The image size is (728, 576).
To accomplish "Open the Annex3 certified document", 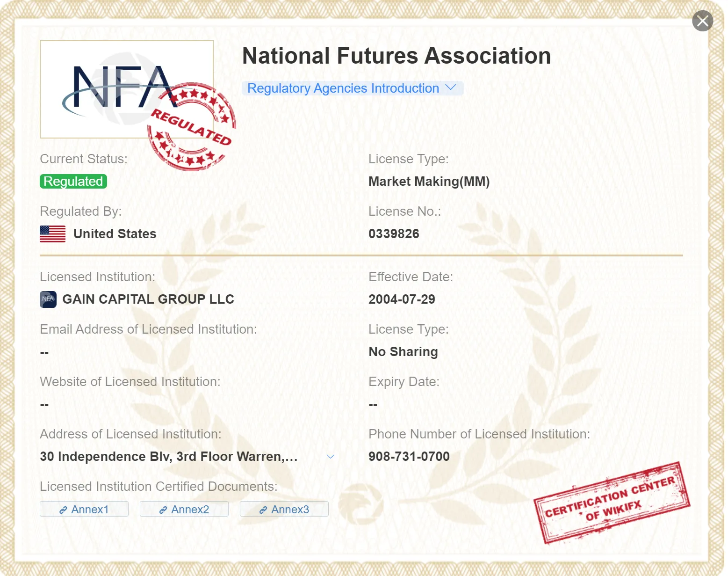I will [x=284, y=509].
